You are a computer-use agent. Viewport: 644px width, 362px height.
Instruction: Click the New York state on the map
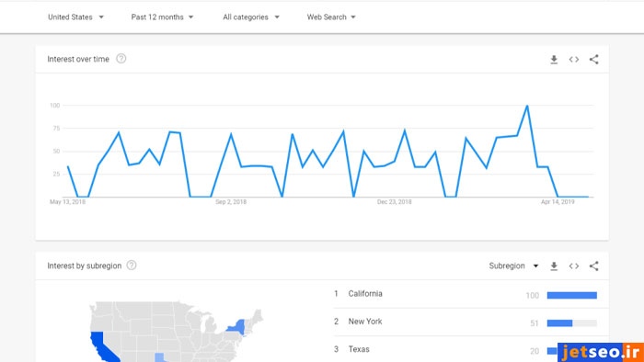click(x=238, y=327)
